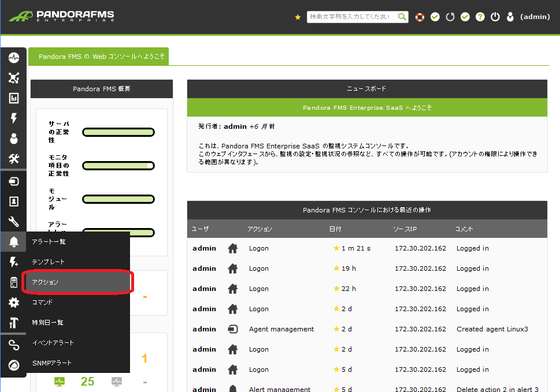
Task: Click the circular-arrow auto-refresh icon in header
Action: [x=450, y=17]
